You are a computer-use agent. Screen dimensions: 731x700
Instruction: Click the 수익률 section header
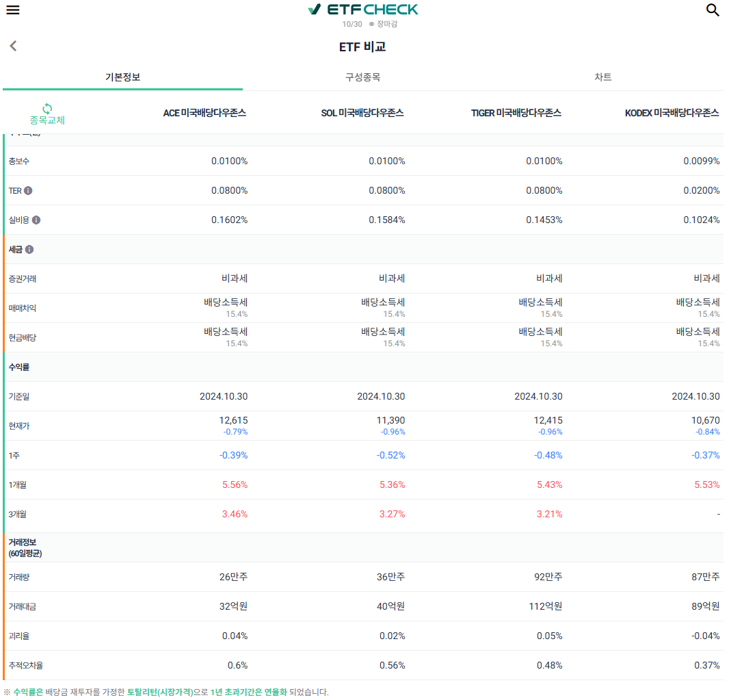[19, 367]
